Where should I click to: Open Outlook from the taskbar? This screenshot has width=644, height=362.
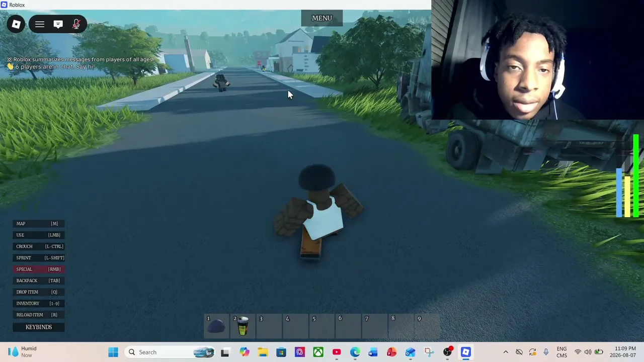coord(410,352)
